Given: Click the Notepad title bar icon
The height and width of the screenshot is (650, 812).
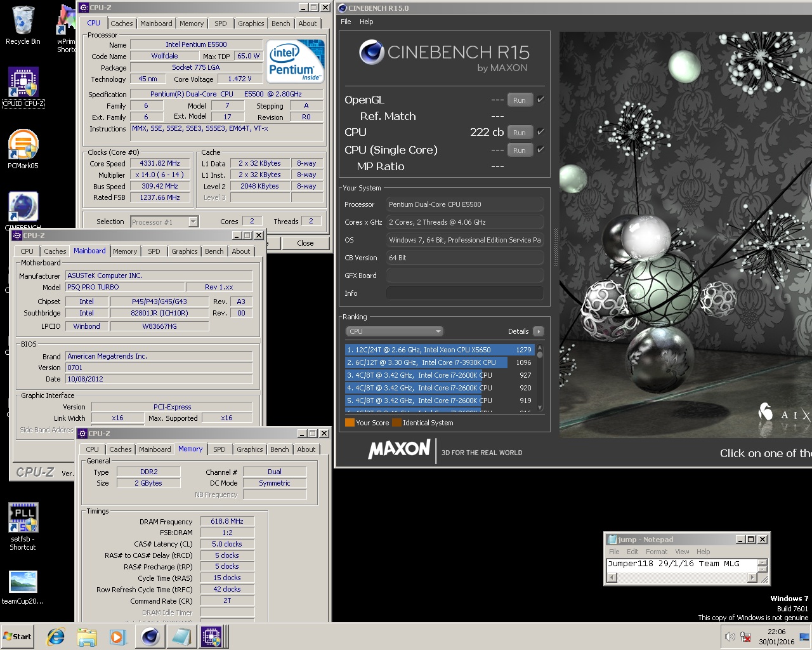Looking at the screenshot, I should 612,540.
